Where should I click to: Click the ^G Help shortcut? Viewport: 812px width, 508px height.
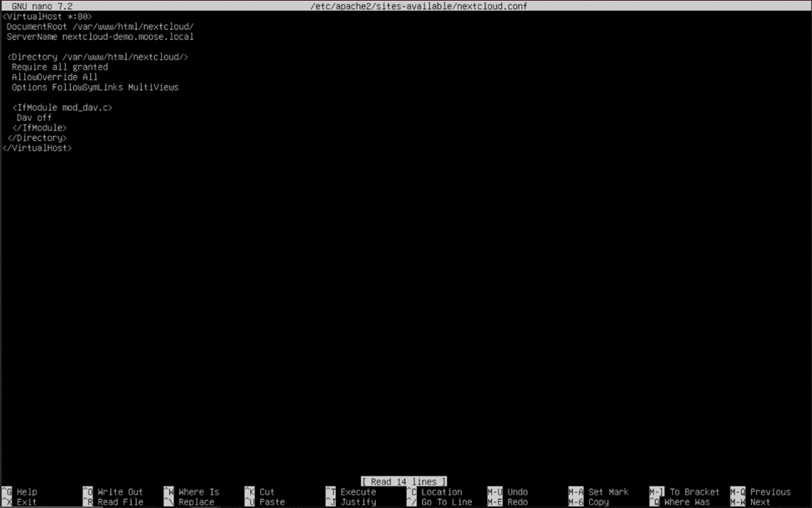[20, 492]
